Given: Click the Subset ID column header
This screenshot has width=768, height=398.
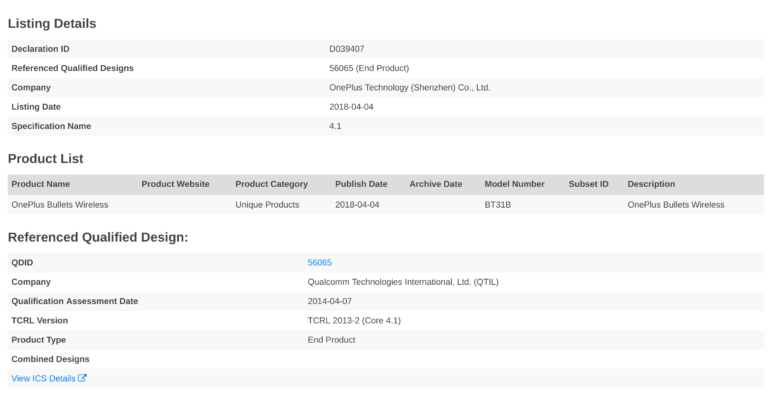Looking at the screenshot, I should point(588,184).
